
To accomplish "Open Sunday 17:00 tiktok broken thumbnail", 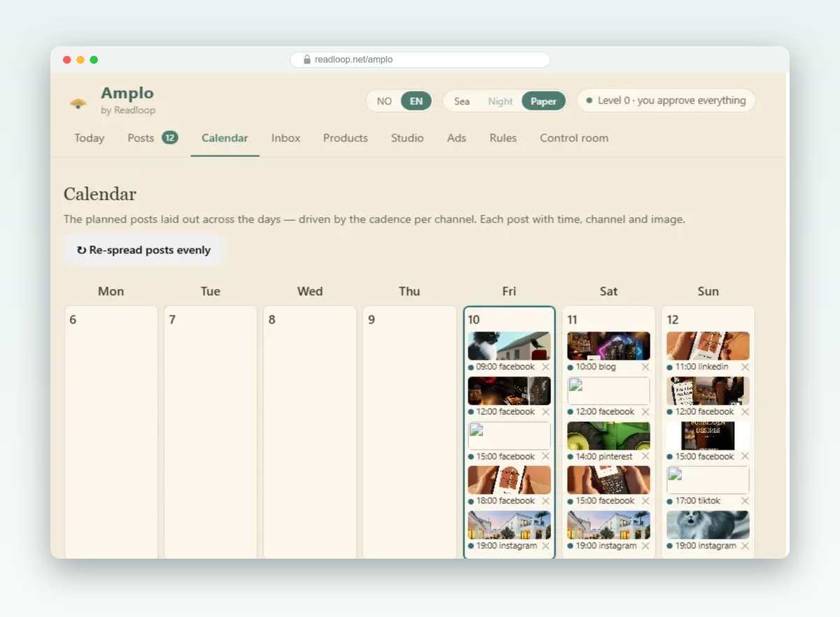I will [708, 480].
